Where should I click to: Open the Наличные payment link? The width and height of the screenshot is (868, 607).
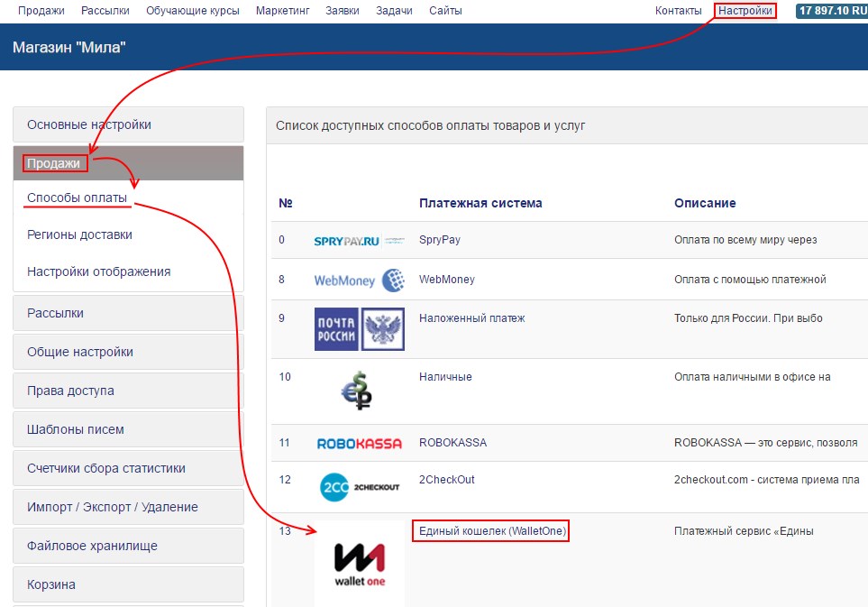click(x=445, y=377)
